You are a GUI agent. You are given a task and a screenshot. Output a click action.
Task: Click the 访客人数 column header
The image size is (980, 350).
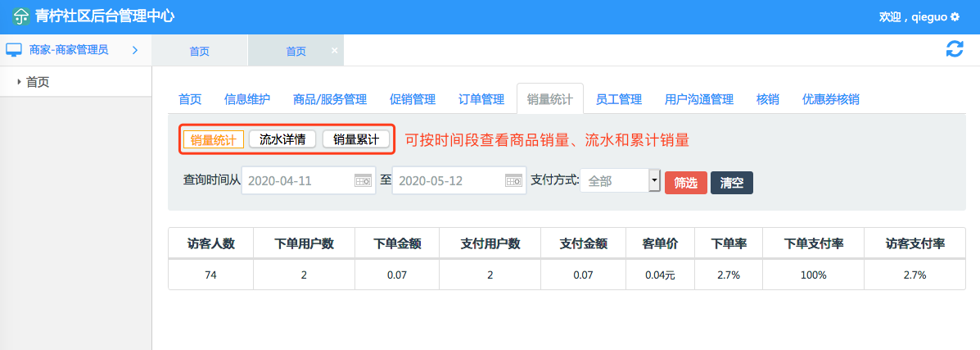[210, 243]
